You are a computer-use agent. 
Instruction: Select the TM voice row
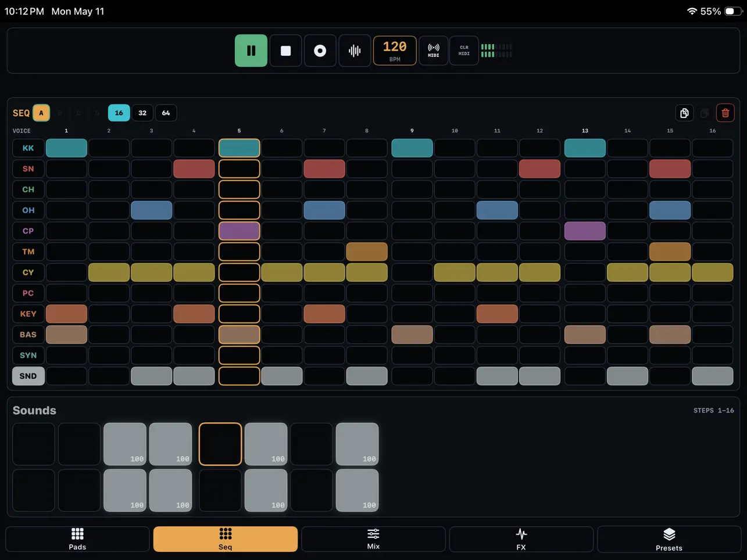click(28, 252)
